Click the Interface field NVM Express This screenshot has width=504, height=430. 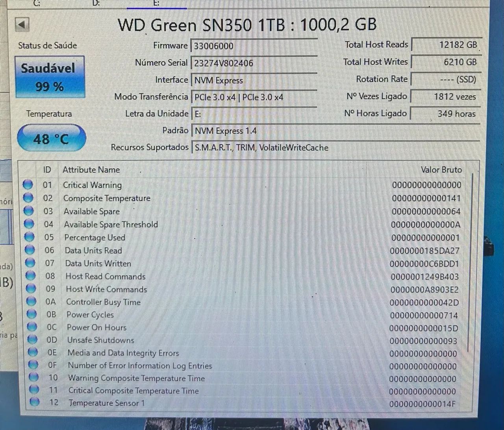(254, 80)
